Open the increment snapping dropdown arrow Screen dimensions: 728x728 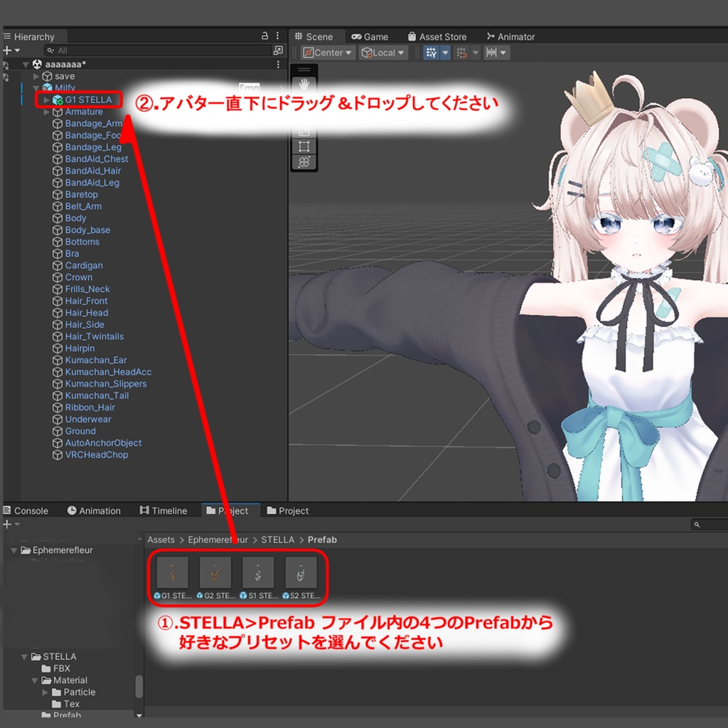pos(503,53)
